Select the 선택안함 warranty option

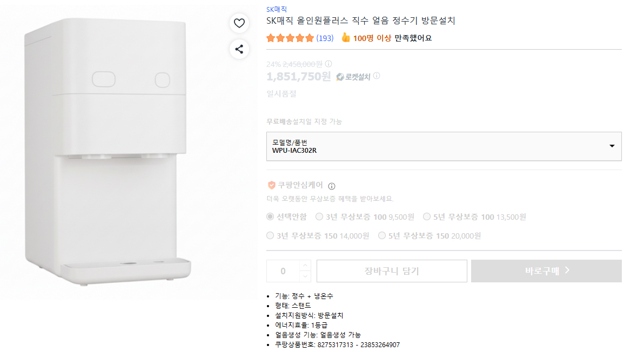(269, 217)
